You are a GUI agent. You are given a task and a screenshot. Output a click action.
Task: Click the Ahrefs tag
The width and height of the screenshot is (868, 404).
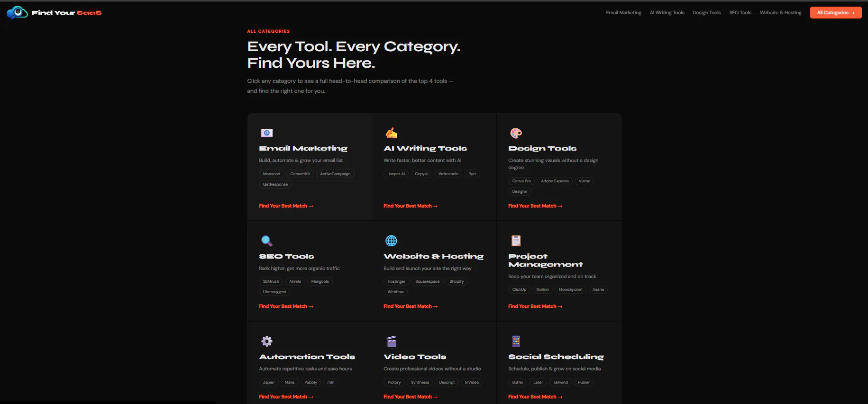pyautogui.click(x=295, y=281)
